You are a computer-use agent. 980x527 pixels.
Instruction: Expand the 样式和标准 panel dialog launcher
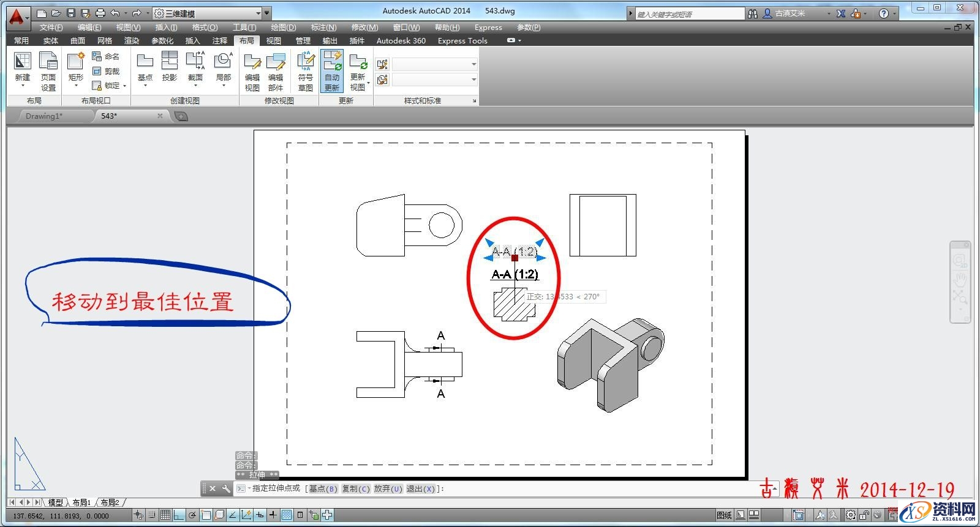coord(474,101)
